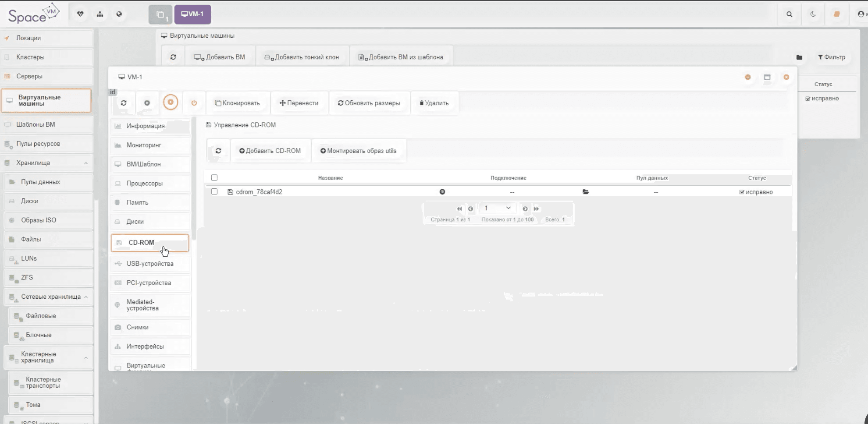
Task: Select the cdrom_78caf4d2 row checkbox
Action: tap(214, 191)
